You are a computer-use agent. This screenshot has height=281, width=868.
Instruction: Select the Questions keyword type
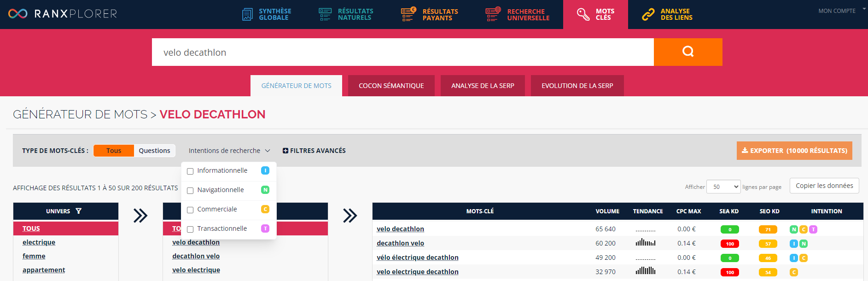click(155, 151)
